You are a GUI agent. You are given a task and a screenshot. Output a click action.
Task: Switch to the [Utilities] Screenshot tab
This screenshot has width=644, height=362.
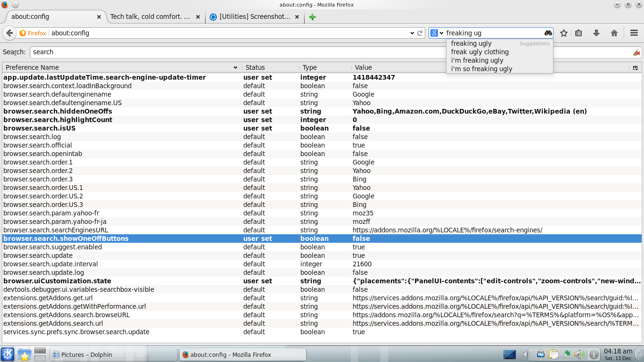(x=255, y=17)
